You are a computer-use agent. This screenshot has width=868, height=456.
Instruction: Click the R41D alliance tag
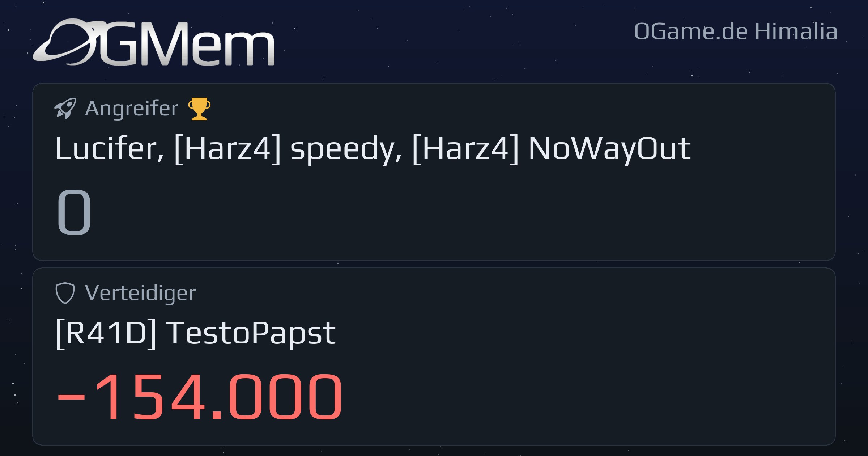click(106, 334)
